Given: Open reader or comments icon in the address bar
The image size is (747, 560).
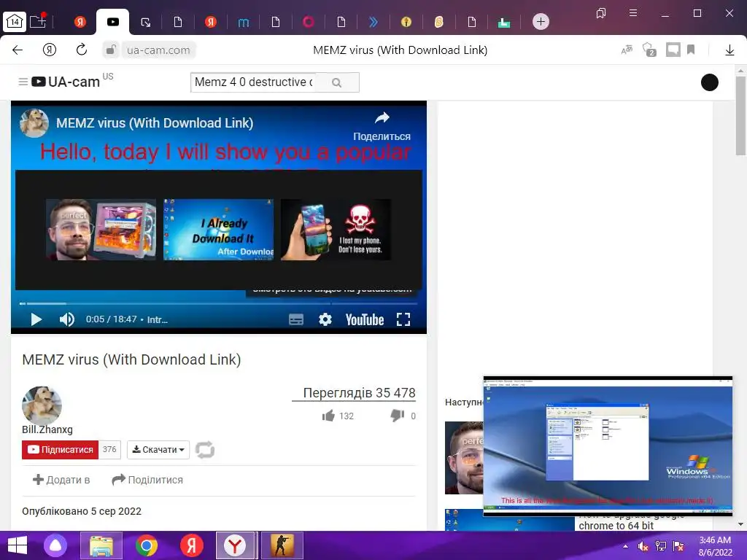Looking at the screenshot, I should tap(673, 50).
